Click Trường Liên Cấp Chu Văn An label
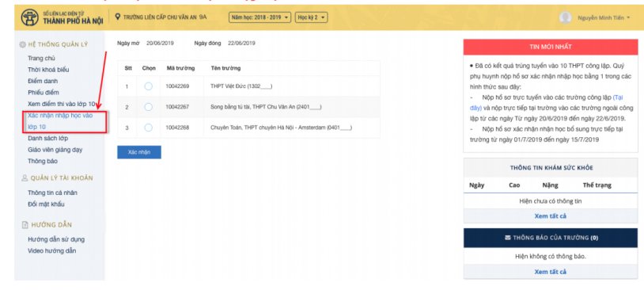 click(160, 17)
